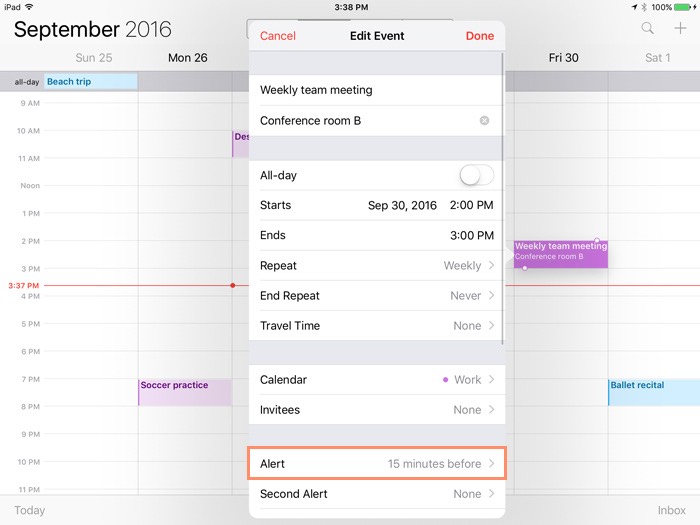Open End Repeat Never setting
Image resolution: width=700 pixels, height=525 pixels.
376,296
